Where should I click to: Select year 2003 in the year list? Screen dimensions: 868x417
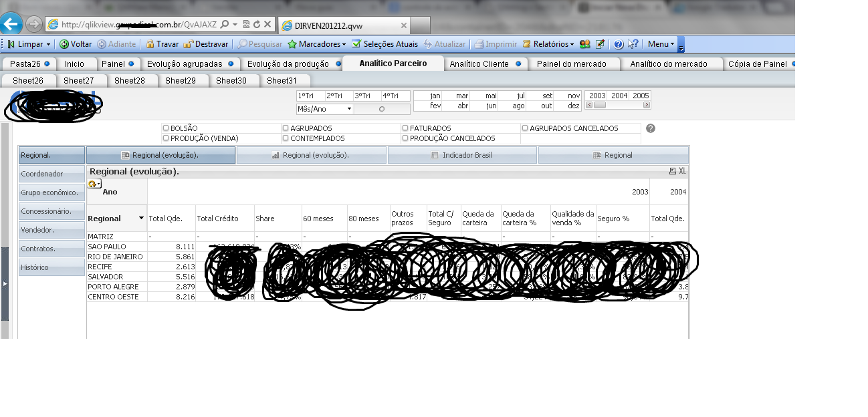(597, 96)
